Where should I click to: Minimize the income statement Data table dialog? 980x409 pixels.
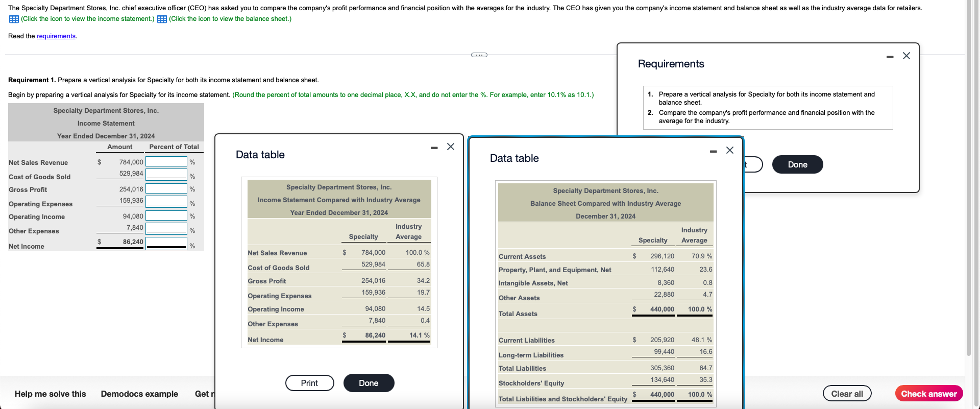pos(434,148)
